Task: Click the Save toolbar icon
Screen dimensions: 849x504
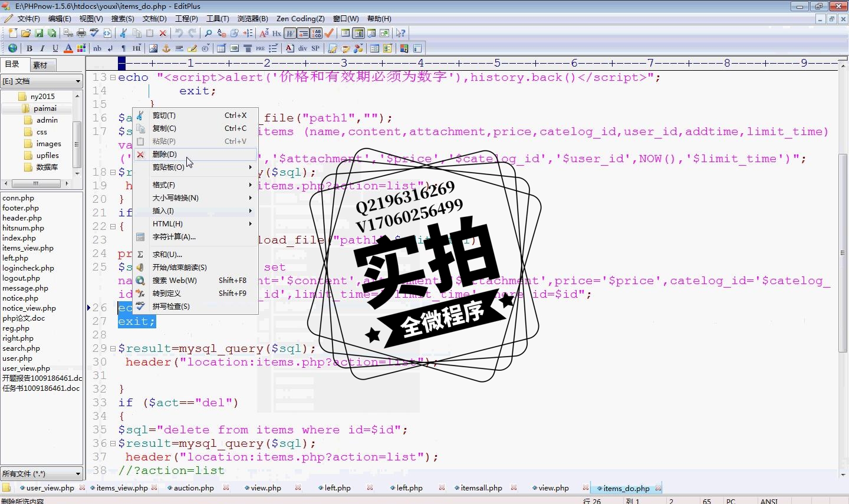Action: [39, 33]
